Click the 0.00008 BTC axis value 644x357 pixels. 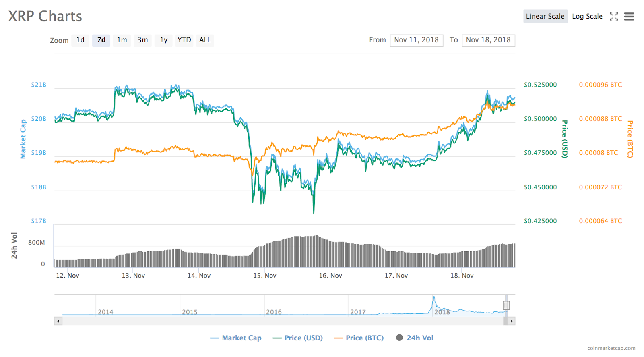tap(599, 153)
